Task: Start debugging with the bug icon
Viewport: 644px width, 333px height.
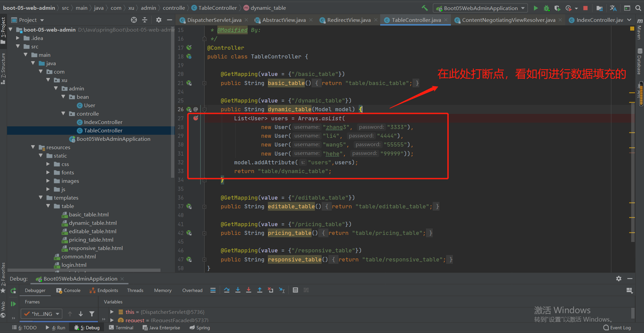Action: point(547,8)
